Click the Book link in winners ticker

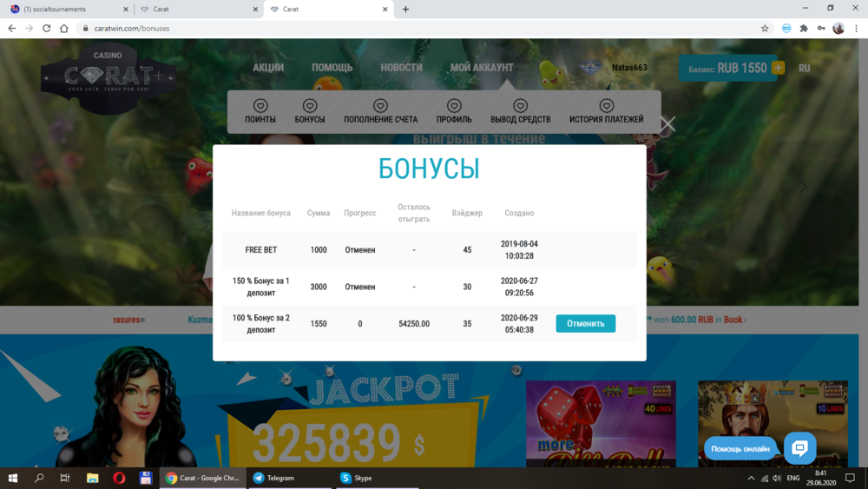coord(733,320)
